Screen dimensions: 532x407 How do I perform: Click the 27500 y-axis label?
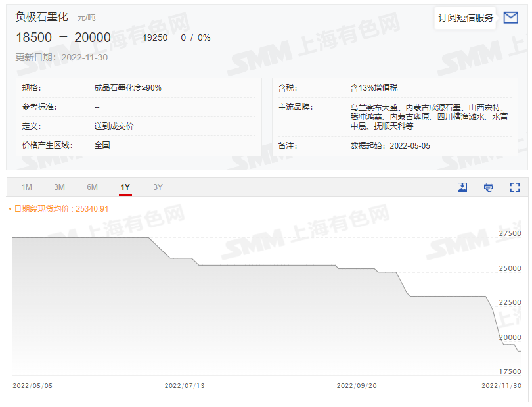click(x=510, y=234)
